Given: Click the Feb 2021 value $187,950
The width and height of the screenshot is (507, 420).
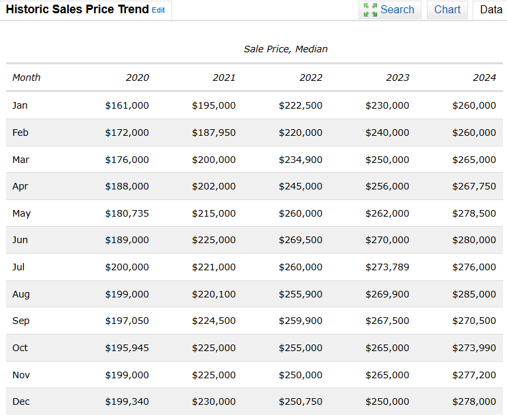Looking at the screenshot, I should click(x=213, y=132).
